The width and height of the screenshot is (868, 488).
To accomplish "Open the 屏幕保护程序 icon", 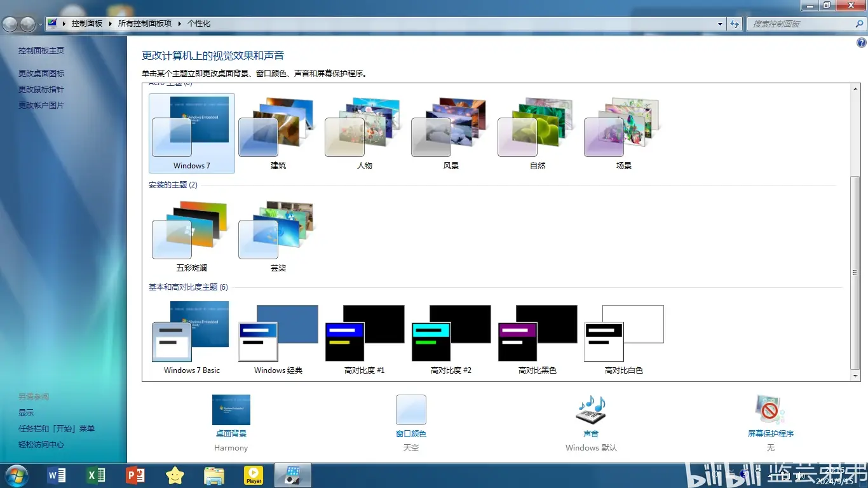I will (770, 410).
